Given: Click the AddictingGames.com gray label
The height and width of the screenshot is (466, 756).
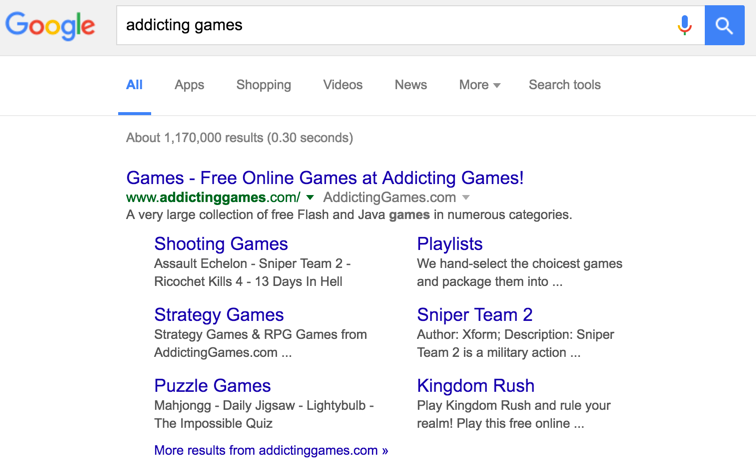Looking at the screenshot, I should coord(389,198).
